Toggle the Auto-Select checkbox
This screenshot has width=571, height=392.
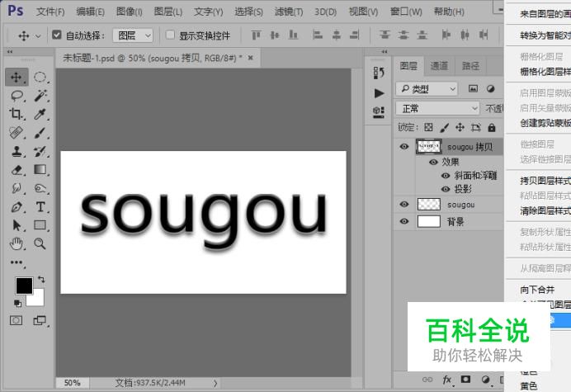click(x=56, y=35)
